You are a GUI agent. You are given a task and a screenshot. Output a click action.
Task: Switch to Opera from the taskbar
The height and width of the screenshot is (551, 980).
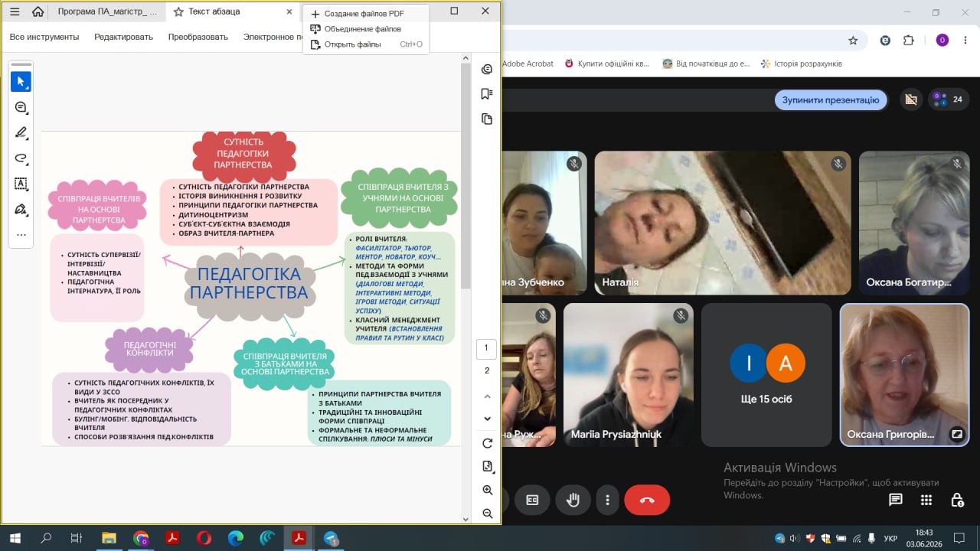coord(204,538)
